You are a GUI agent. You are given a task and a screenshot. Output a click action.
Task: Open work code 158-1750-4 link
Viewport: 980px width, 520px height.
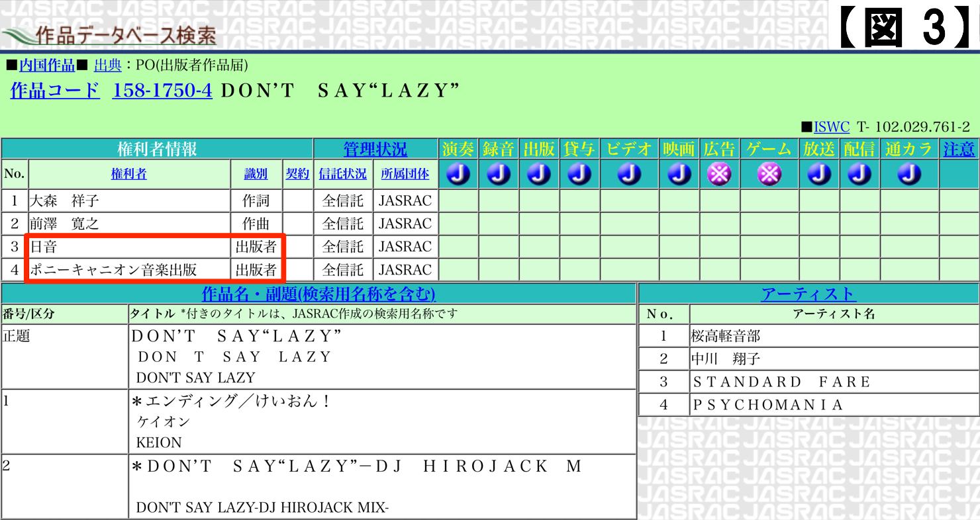tap(162, 91)
